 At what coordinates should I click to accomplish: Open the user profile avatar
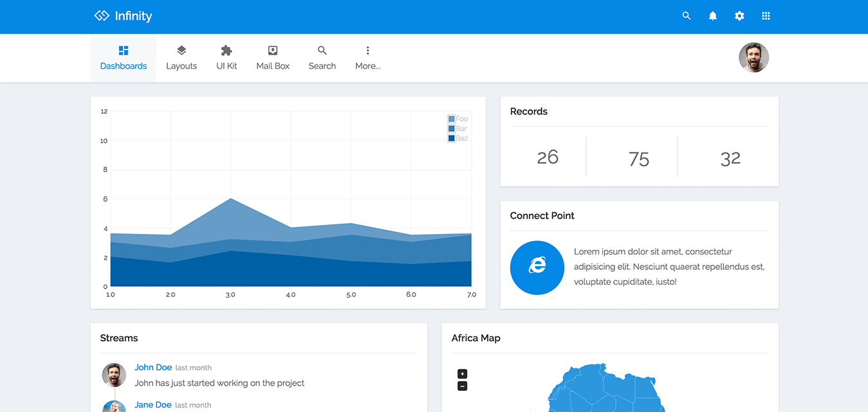click(x=753, y=58)
